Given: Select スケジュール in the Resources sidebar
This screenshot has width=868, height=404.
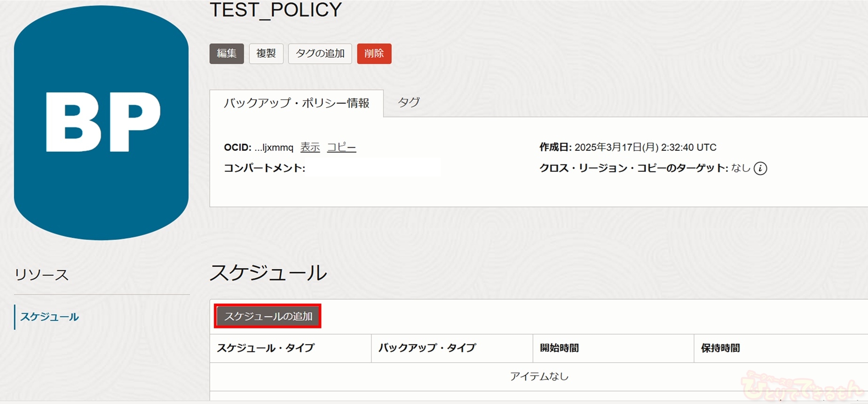Looking at the screenshot, I should (49, 317).
